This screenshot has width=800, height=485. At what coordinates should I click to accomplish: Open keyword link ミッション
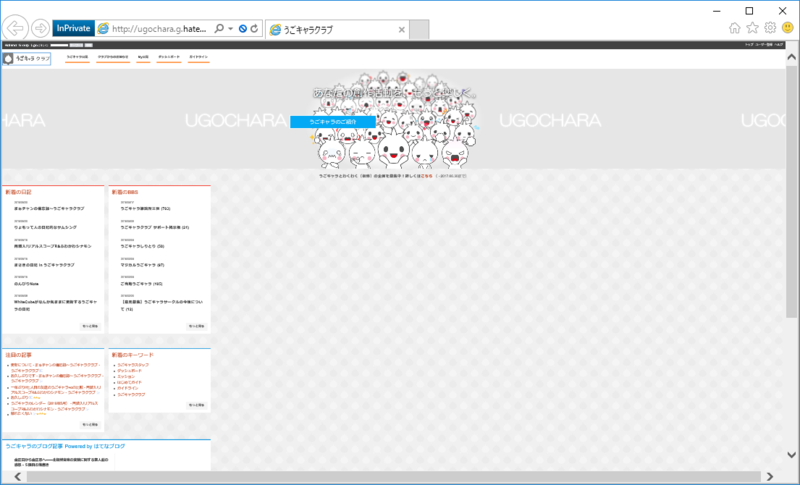click(126, 376)
